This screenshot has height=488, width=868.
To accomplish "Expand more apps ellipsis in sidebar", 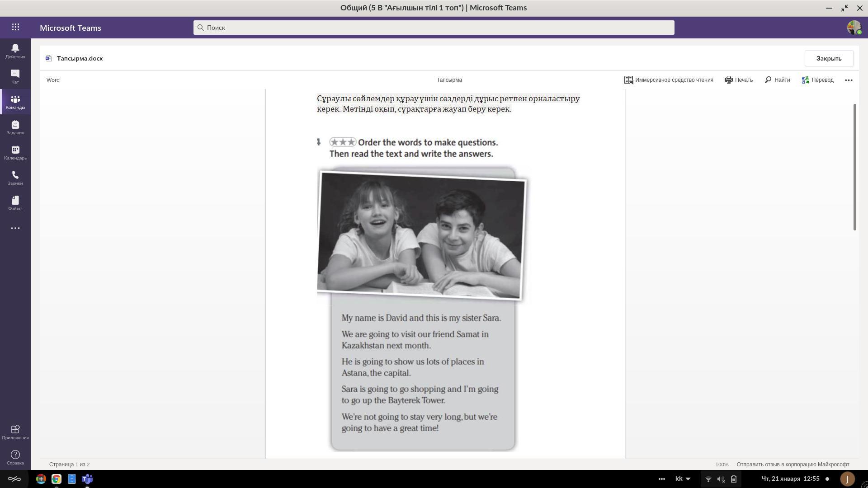I will (x=15, y=228).
